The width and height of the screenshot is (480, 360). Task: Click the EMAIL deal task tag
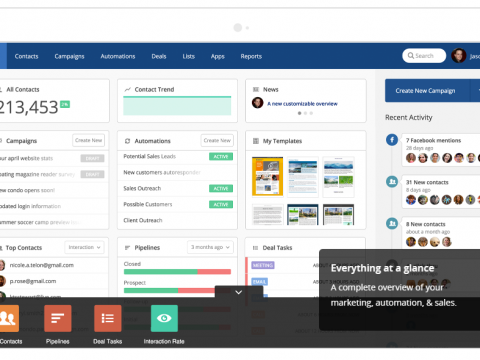point(259,282)
